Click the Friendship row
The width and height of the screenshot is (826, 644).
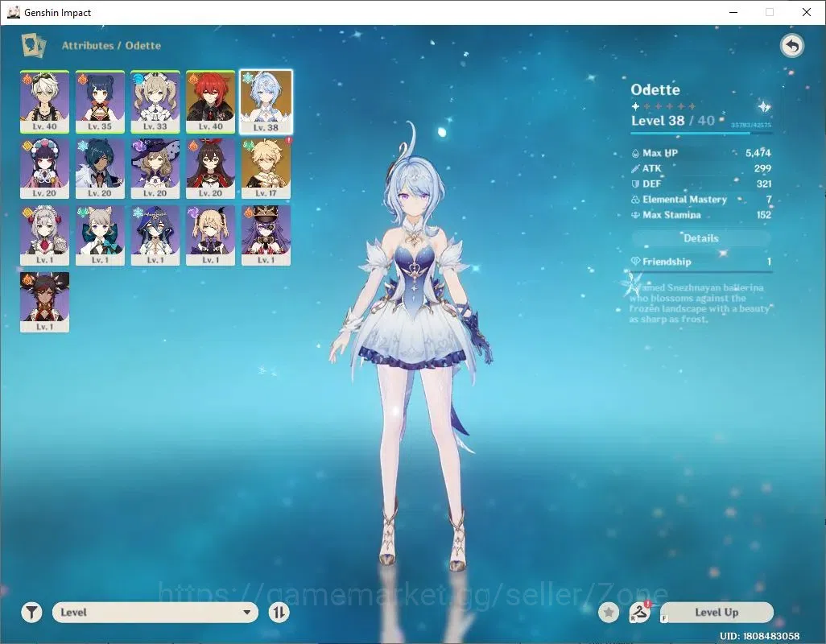pos(701,262)
